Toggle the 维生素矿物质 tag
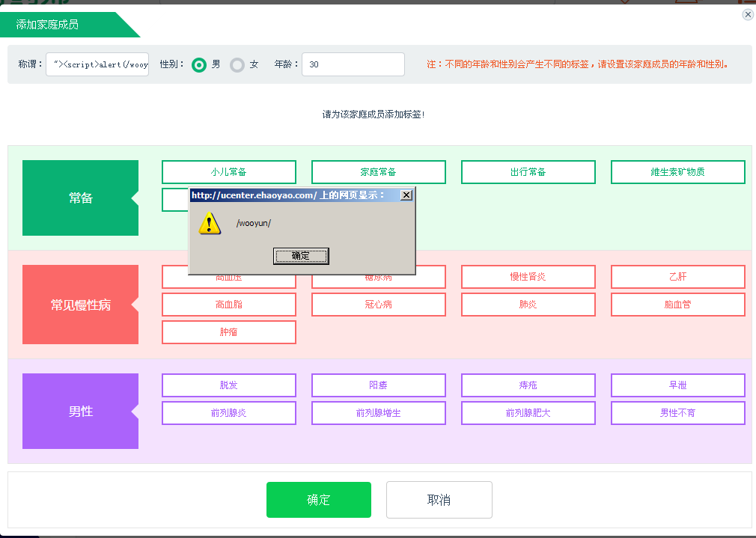Screen dimensions: 756x538 (x=678, y=172)
